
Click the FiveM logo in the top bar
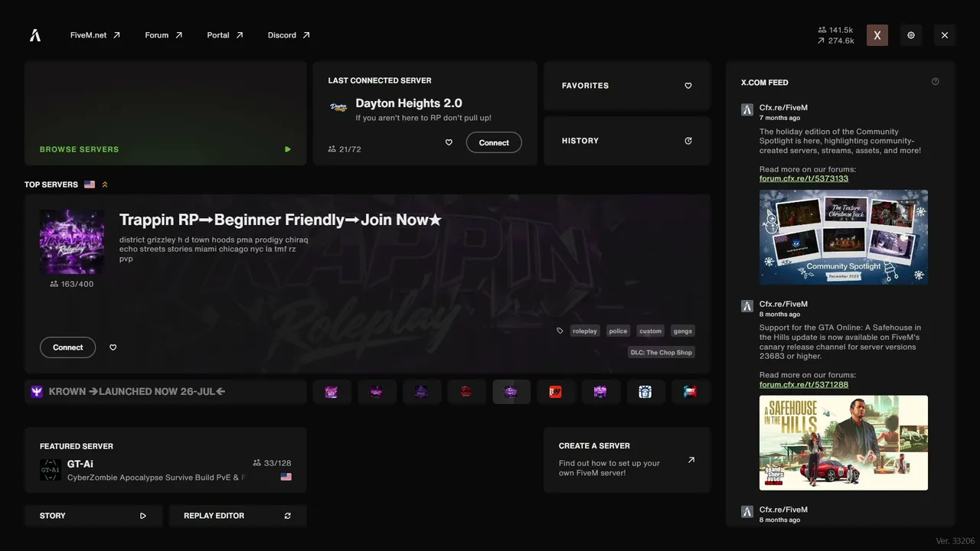click(x=35, y=35)
